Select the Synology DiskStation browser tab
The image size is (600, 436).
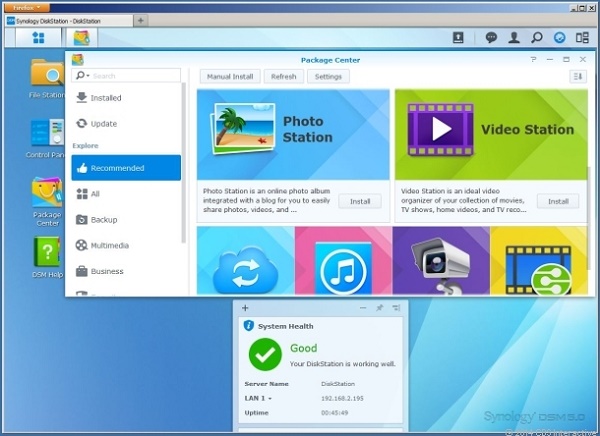pos(69,21)
